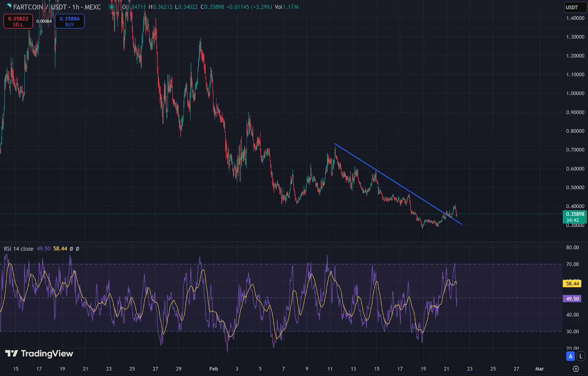Click the yellow 58.44 RSI axis label
The width and height of the screenshot is (588, 376).
coord(572,284)
